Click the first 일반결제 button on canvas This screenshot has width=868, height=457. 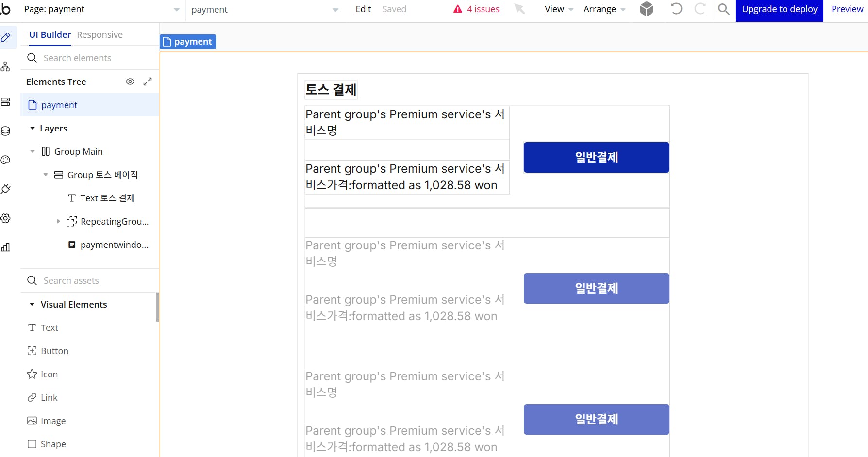[597, 157]
